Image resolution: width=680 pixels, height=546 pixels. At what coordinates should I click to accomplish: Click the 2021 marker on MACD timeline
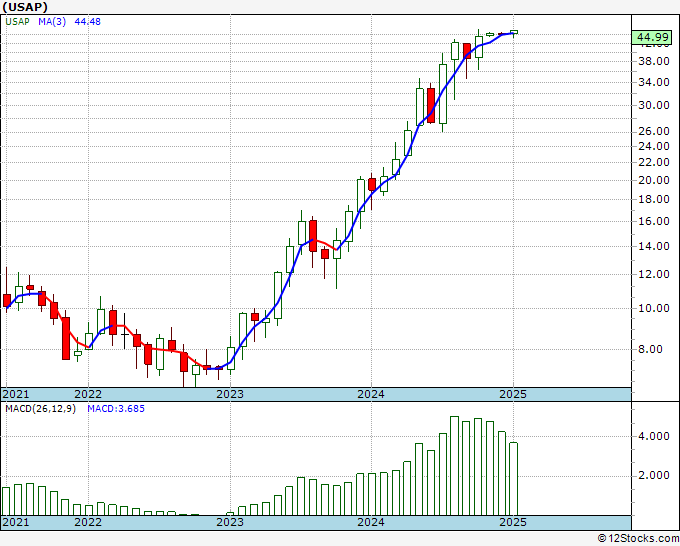[x=16, y=522]
